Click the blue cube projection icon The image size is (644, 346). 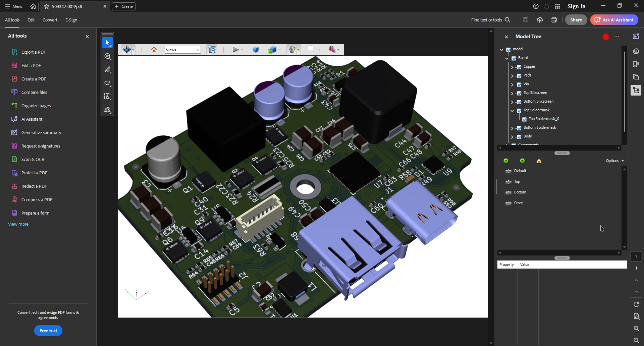(256, 50)
